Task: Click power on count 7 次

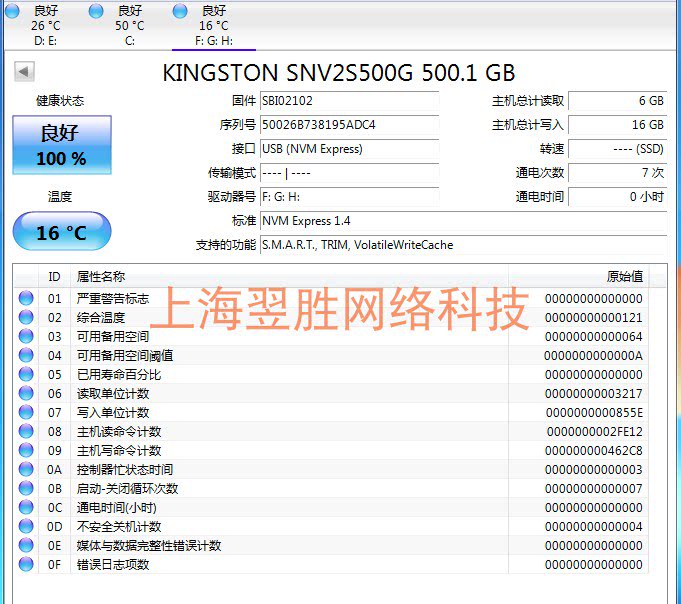Action: coord(618,173)
